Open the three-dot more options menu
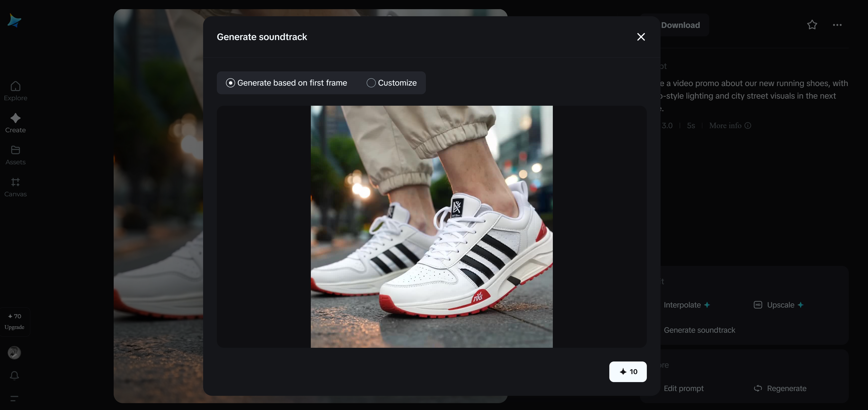This screenshot has width=868, height=410. pos(837,25)
